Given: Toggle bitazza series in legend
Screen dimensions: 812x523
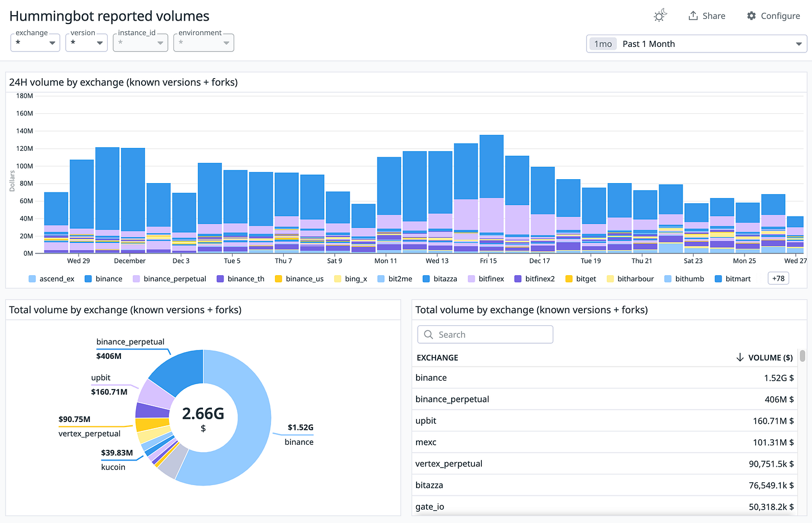Looking at the screenshot, I should pyautogui.click(x=440, y=279).
